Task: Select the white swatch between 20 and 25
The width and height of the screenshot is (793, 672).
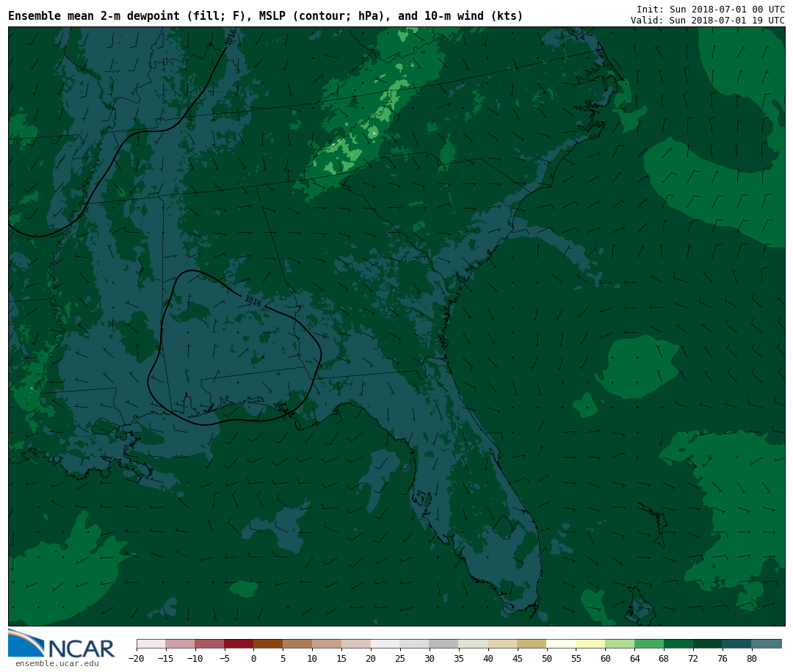Action: (385, 644)
